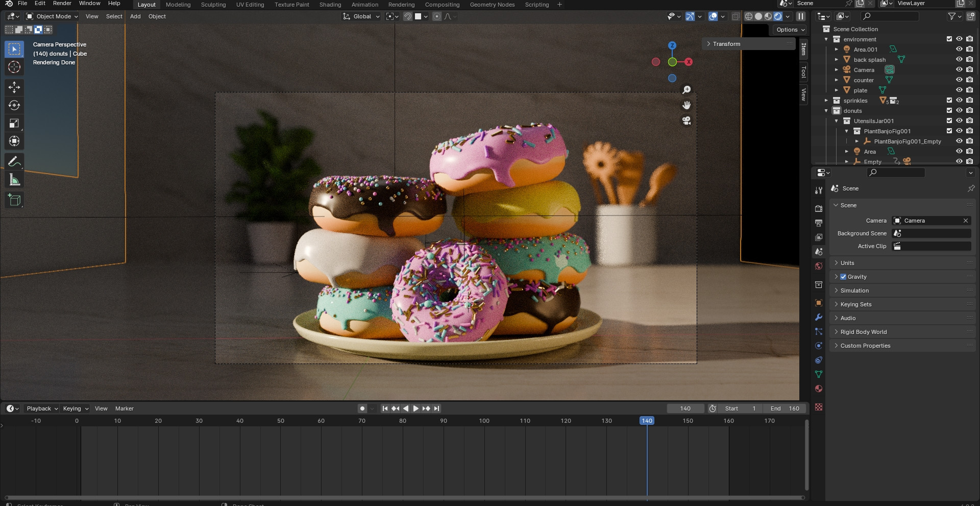980x506 pixels.
Task: Click the current frame field showing 140
Action: click(x=685, y=408)
